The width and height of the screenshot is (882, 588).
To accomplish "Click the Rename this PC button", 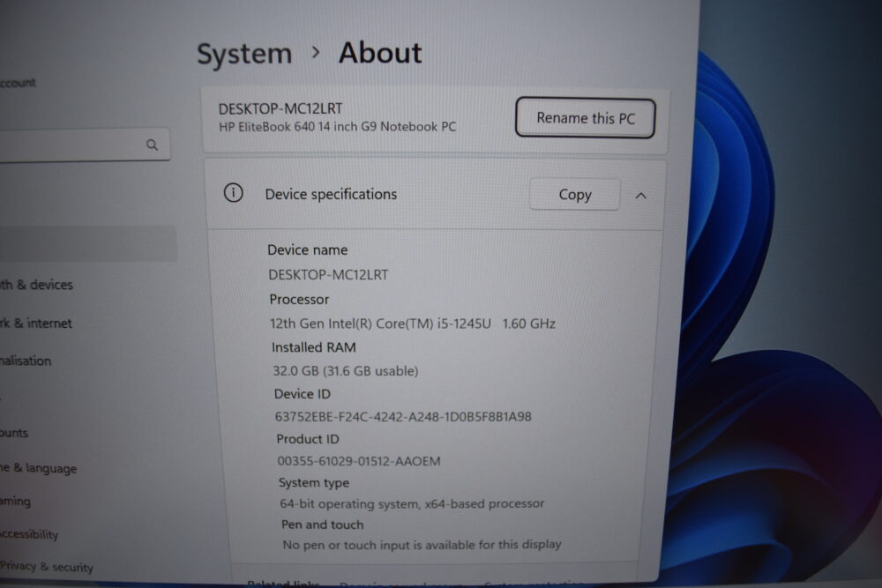I will coord(585,117).
